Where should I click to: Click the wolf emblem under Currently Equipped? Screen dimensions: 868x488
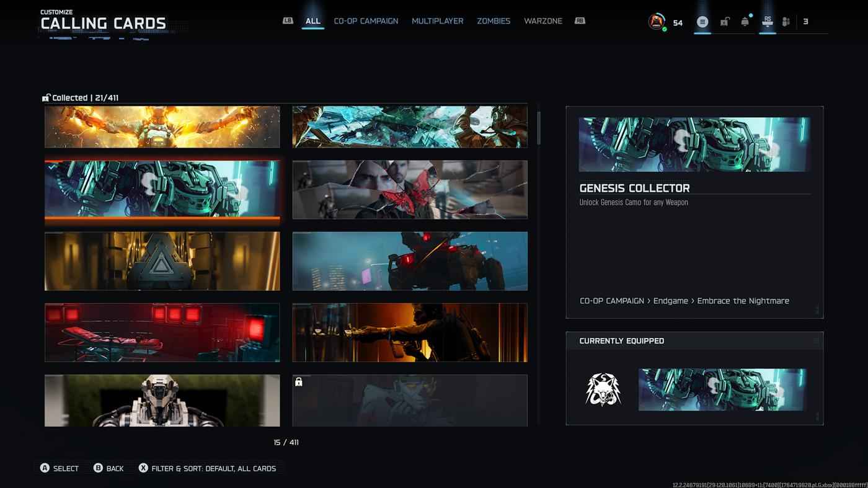(x=603, y=390)
